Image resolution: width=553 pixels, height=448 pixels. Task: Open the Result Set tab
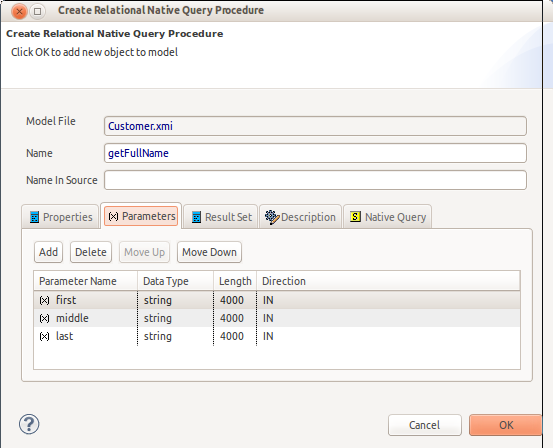[x=221, y=217]
